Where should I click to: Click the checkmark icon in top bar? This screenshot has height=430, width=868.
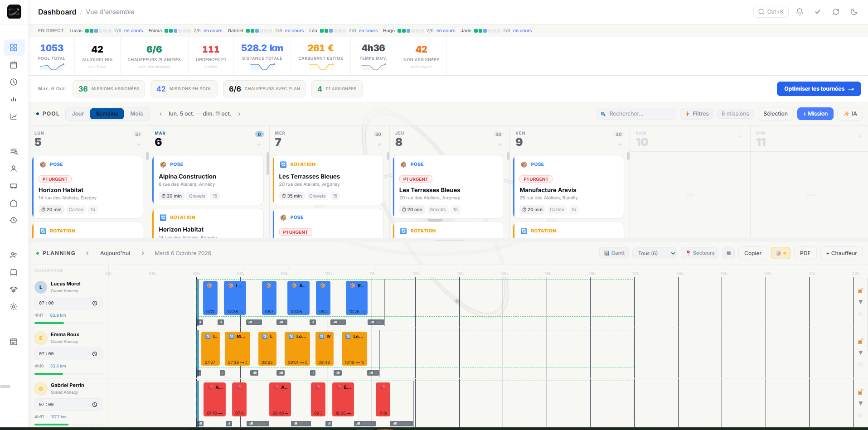coord(818,12)
